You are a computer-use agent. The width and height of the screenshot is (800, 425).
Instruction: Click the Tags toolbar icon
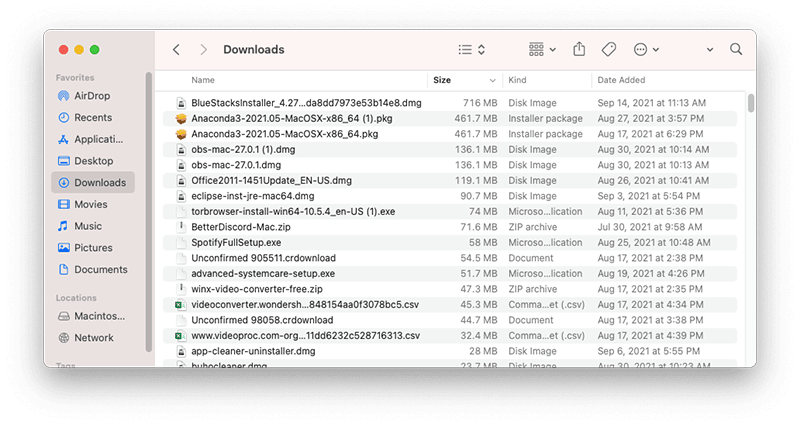(x=609, y=49)
